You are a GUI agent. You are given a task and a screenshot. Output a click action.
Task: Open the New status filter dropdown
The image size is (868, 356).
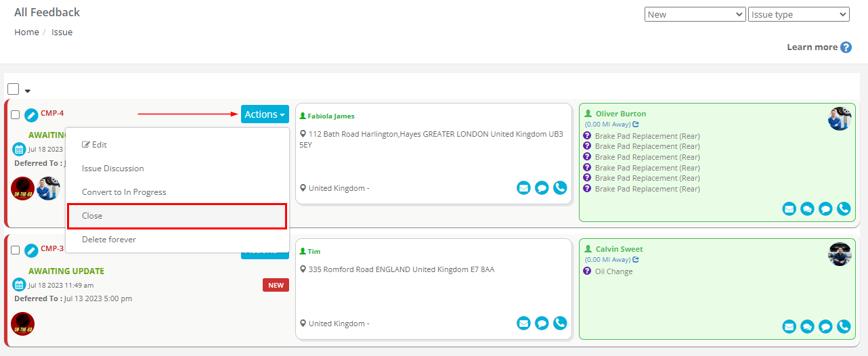click(695, 14)
